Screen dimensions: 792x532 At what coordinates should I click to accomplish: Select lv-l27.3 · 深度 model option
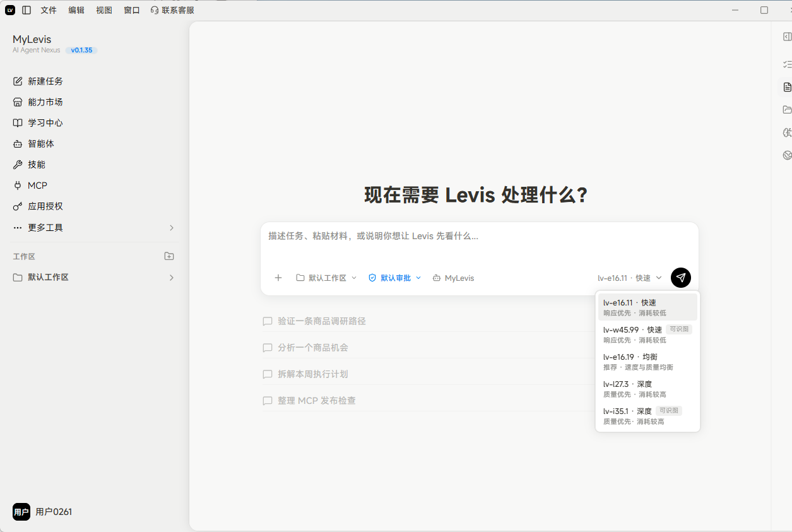647,389
